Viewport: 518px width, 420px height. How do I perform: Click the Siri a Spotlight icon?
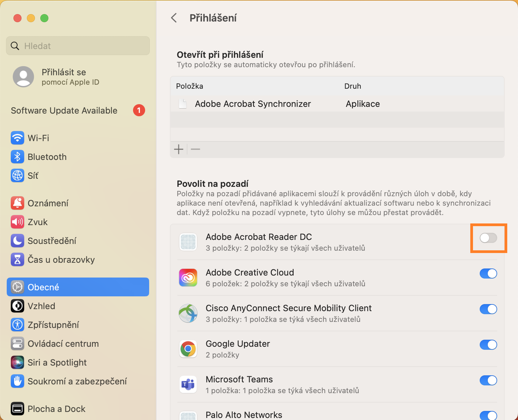tap(17, 362)
